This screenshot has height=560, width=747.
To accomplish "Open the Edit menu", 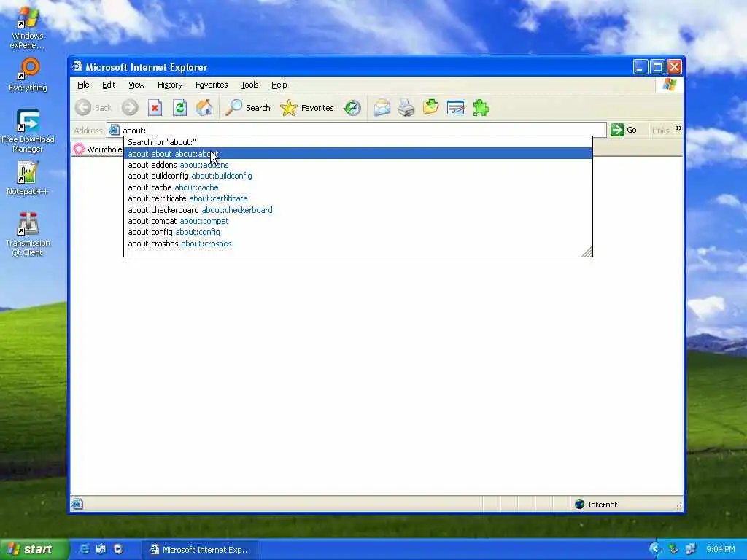I will (x=109, y=85).
